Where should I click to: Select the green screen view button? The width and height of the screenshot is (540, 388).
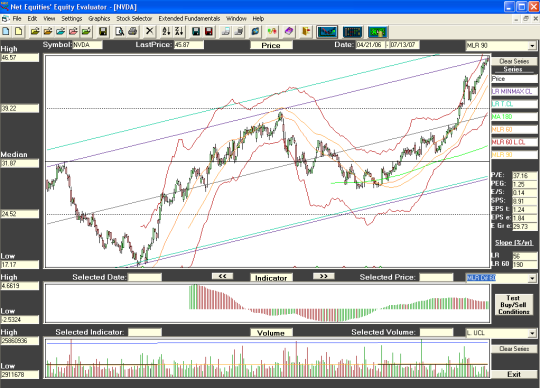(x=377, y=32)
